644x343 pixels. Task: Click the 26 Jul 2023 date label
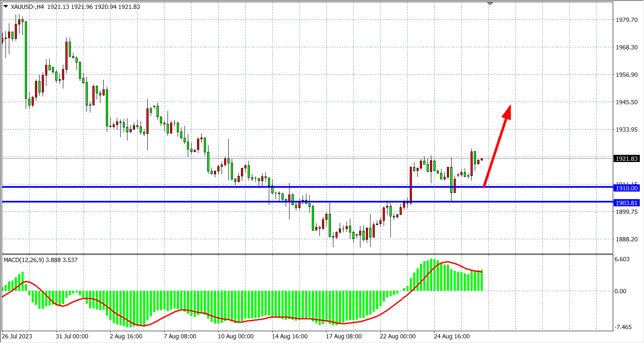point(17,336)
